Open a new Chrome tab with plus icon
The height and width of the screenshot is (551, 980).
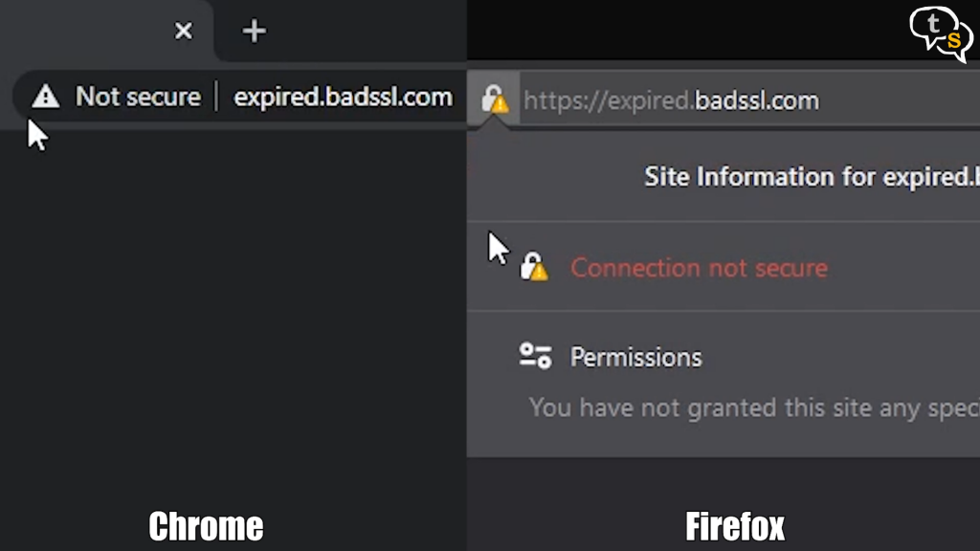[254, 31]
